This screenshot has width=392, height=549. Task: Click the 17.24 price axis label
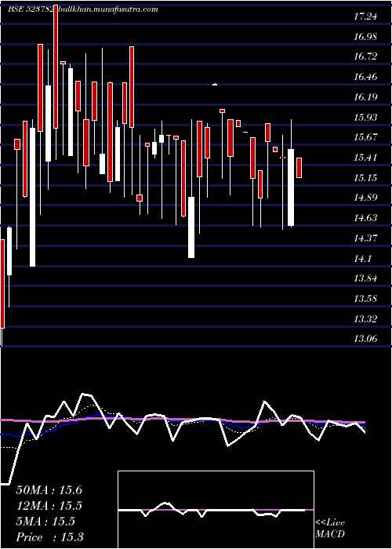pos(365,16)
